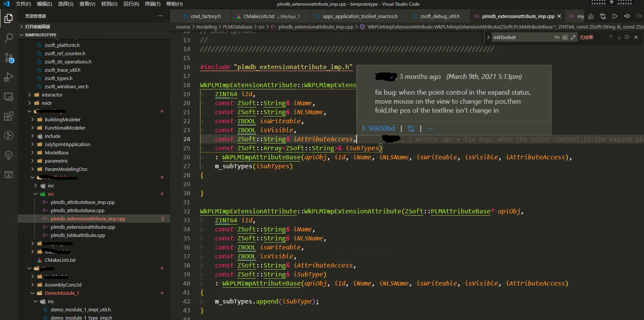Click the VS Code logo icon in the title bar
Screen dimensions: 644x320
click(6, 4)
